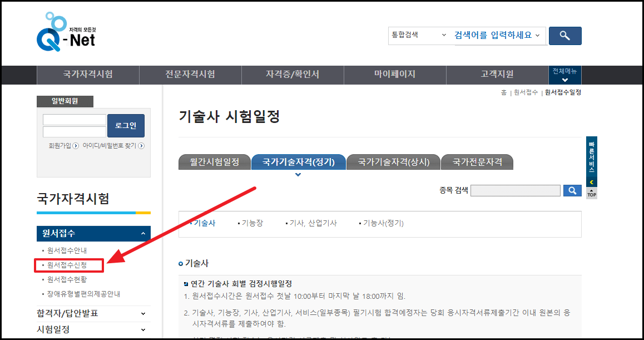Click the blue unified search magnifier icon
This screenshot has width=644, height=340.
(x=565, y=36)
